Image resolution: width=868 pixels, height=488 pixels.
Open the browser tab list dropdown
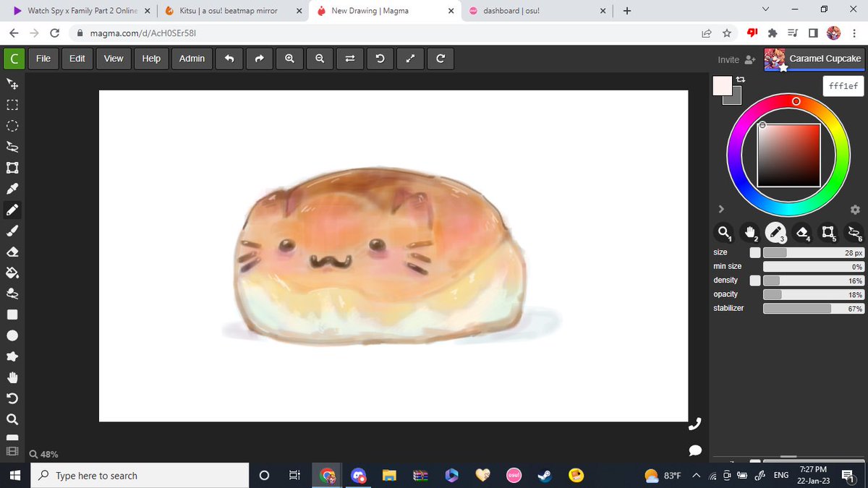pos(765,10)
